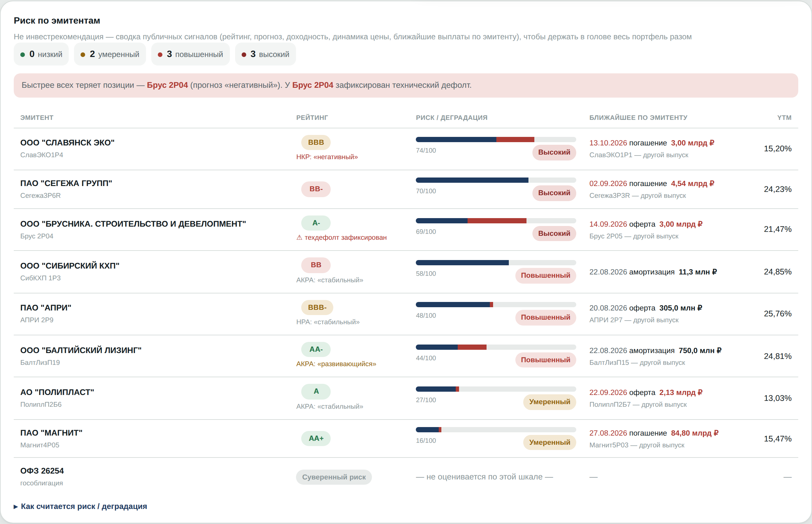Viewport: 812px width, 524px height.
Task: Click the BB- rating badge for Сегежа Групп
Action: 316,189
